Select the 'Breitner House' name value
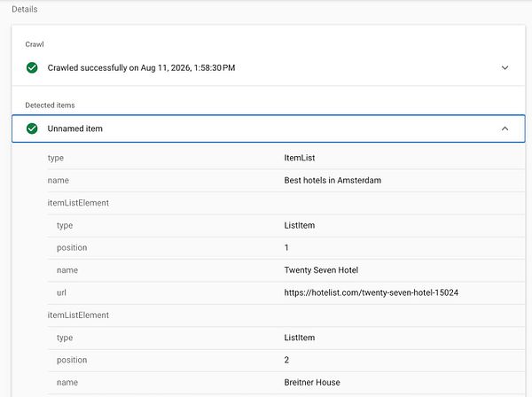This screenshot has height=397, width=532. click(312, 383)
